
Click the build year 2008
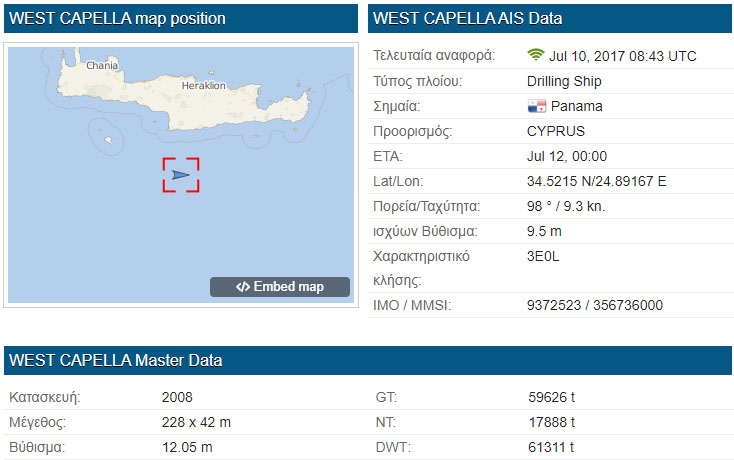click(x=177, y=397)
